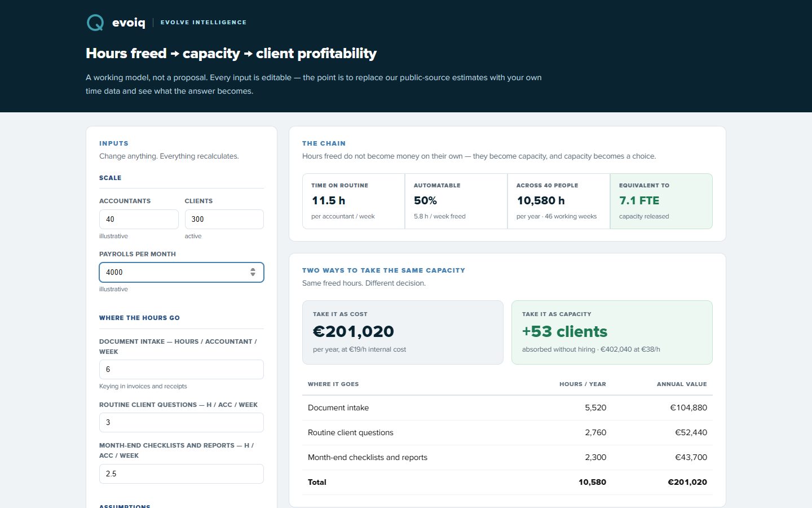
Task: Focus the Accountants input field
Action: pos(139,219)
